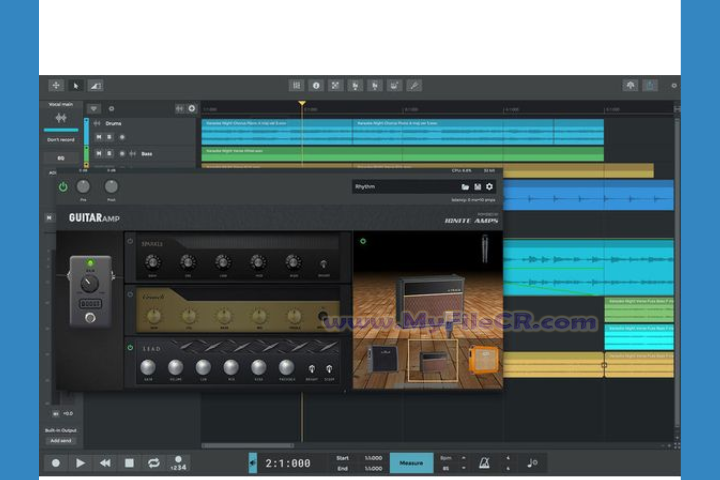The image size is (720, 480).
Task: Mute the Bass track
Action: (99, 153)
